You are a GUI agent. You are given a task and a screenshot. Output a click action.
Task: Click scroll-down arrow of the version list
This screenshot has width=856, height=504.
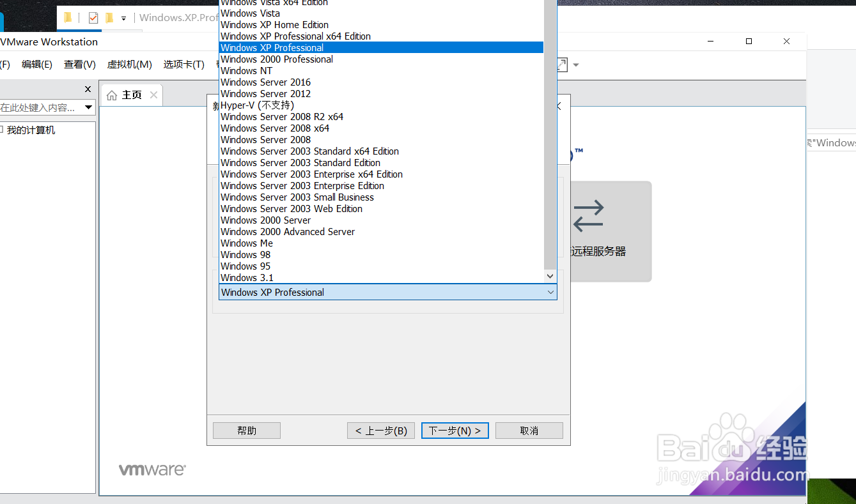[550, 277]
